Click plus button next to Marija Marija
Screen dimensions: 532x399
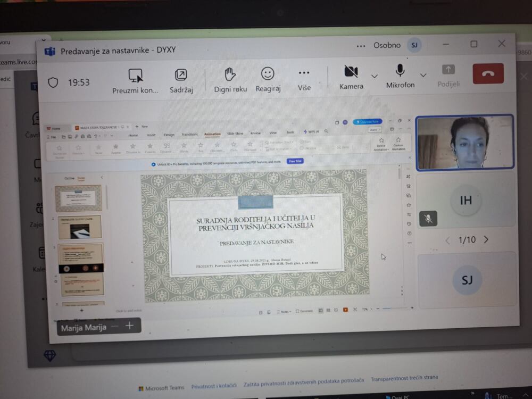pos(129,326)
